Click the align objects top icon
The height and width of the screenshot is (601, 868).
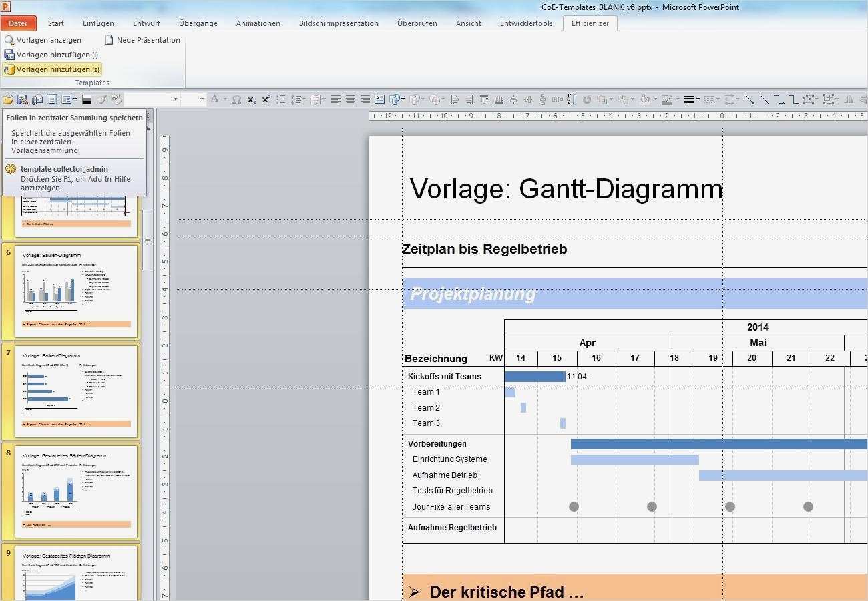coord(483,99)
